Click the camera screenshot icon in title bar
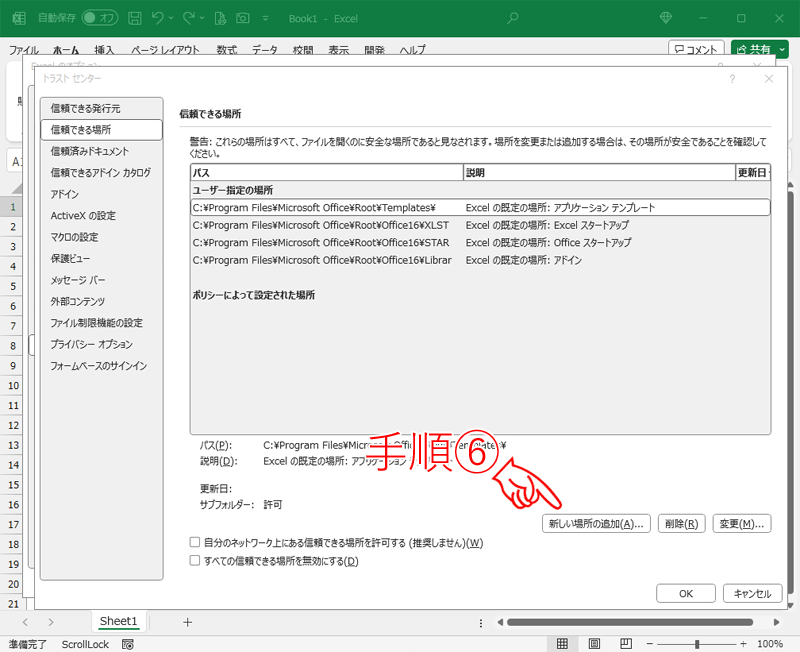Image resolution: width=800 pixels, height=652 pixels. (243, 18)
